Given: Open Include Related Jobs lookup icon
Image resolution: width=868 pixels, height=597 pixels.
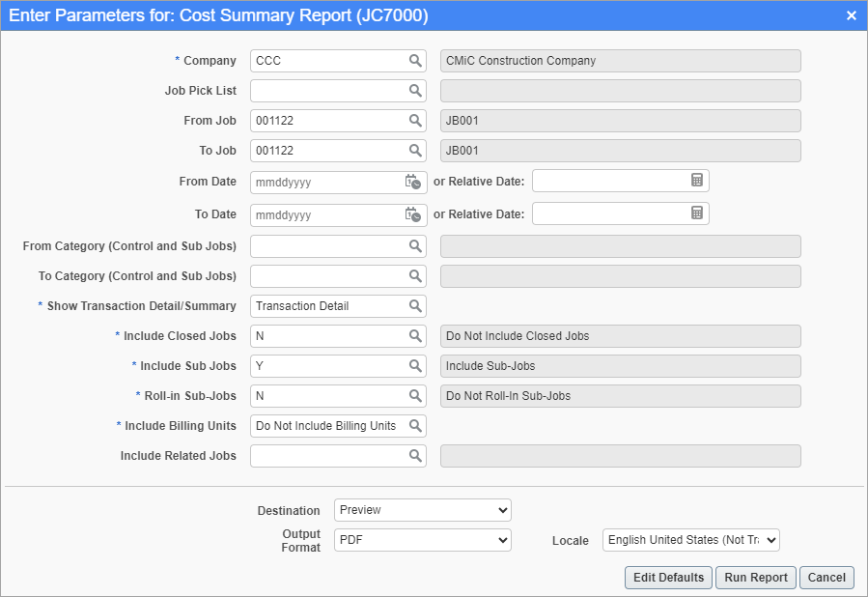Looking at the screenshot, I should click(415, 455).
